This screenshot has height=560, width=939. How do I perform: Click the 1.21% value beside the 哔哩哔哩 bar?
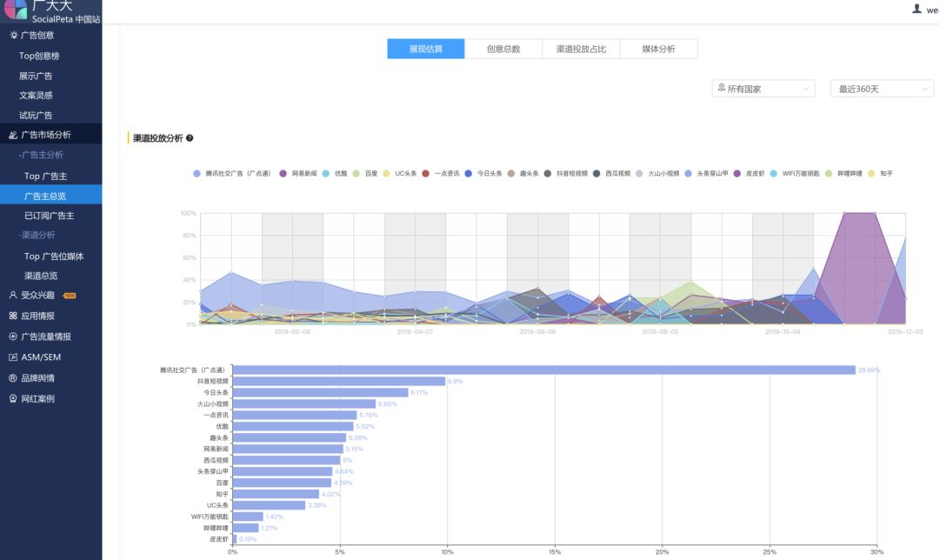pyautogui.click(x=270, y=528)
